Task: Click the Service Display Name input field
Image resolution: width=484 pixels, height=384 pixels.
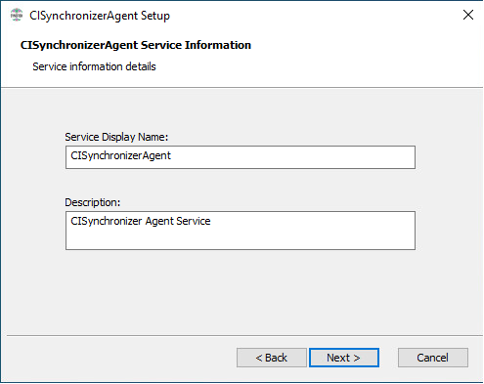Action: pyautogui.click(x=240, y=157)
